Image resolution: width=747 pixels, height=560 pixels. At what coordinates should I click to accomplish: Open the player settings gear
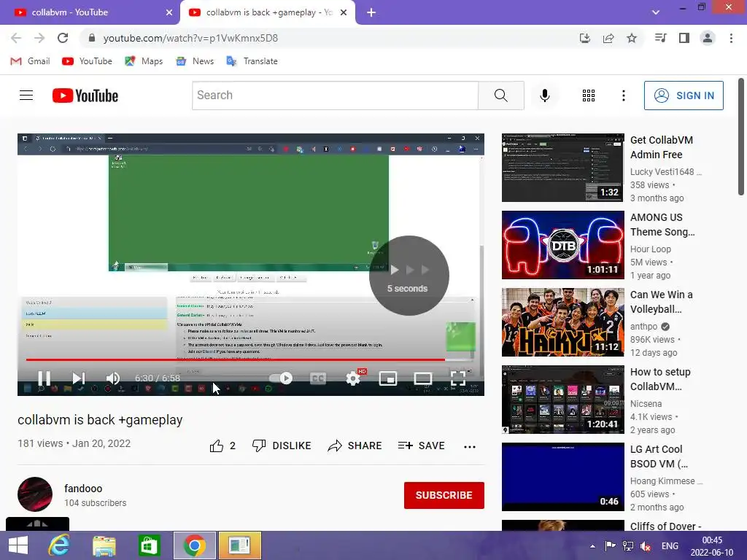(x=353, y=378)
